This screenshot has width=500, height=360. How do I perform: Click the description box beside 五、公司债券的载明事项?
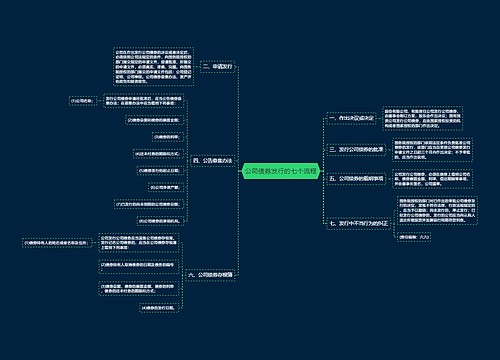coord(432,179)
